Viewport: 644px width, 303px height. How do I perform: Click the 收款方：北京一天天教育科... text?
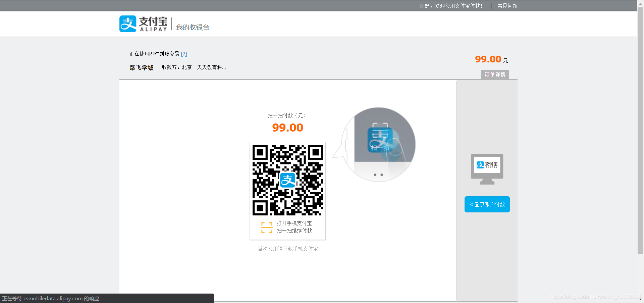pyautogui.click(x=194, y=67)
